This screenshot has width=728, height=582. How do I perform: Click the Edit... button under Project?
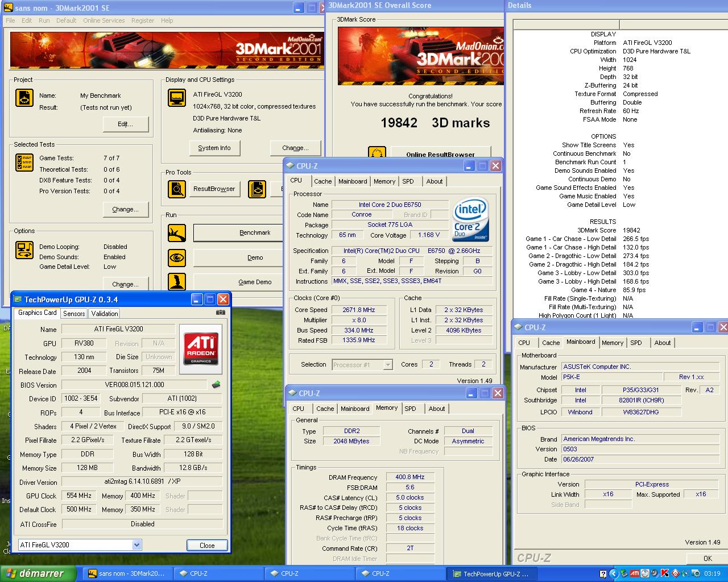point(126,124)
